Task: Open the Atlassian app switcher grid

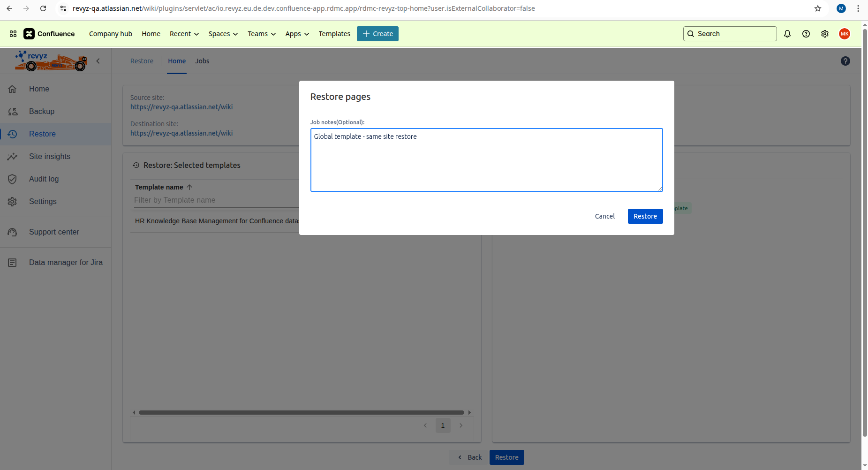Action: point(13,34)
